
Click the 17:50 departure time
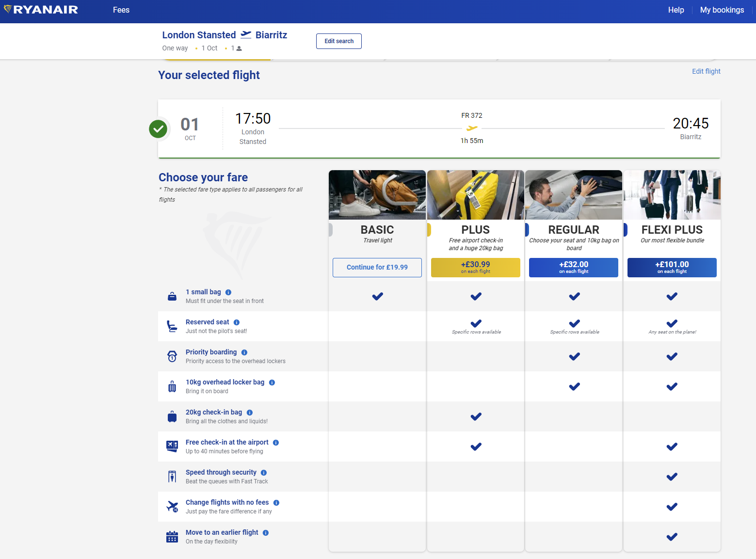pyautogui.click(x=253, y=119)
